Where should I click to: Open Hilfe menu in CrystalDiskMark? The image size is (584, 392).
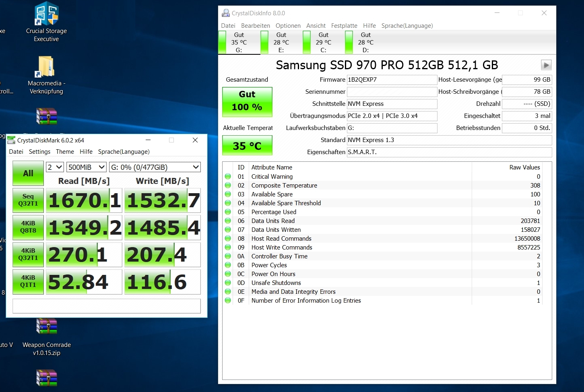tap(86, 152)
